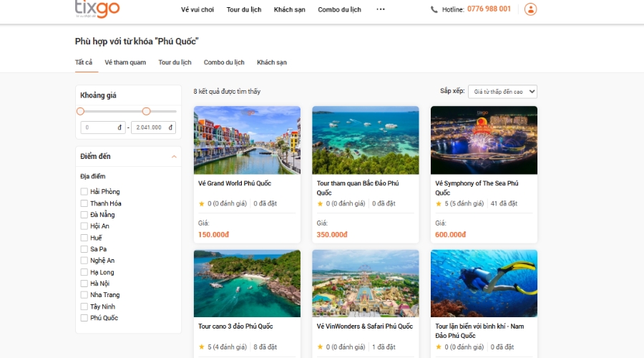Viewport: 644px width, 358px height.
Task: Open the sort order dropdown
Action: click(x=502, y=92)
